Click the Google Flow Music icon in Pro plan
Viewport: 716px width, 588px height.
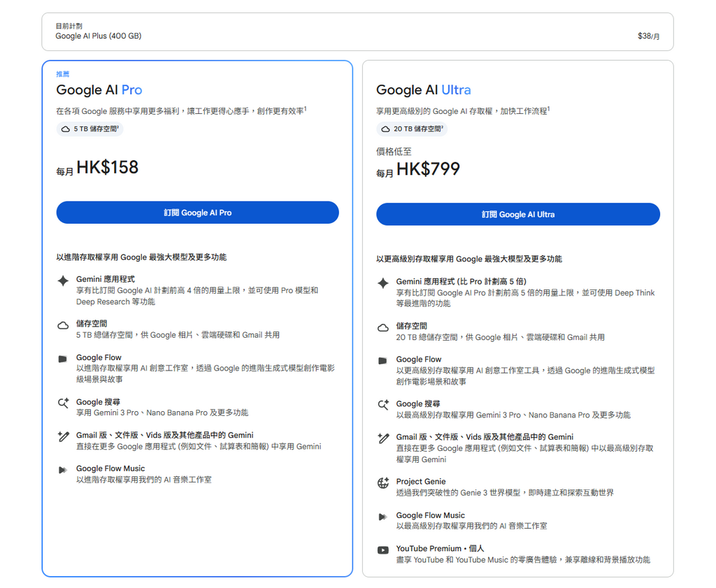click(x=62, y=470)
